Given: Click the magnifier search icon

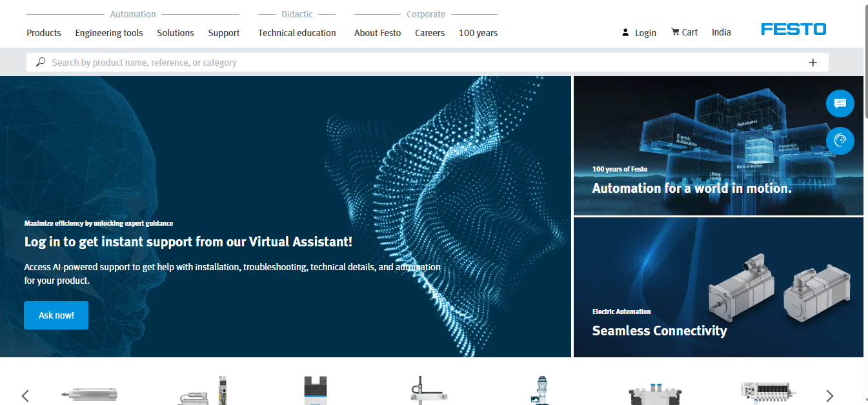Looking at the screenshot, I should tap(41, 63).
